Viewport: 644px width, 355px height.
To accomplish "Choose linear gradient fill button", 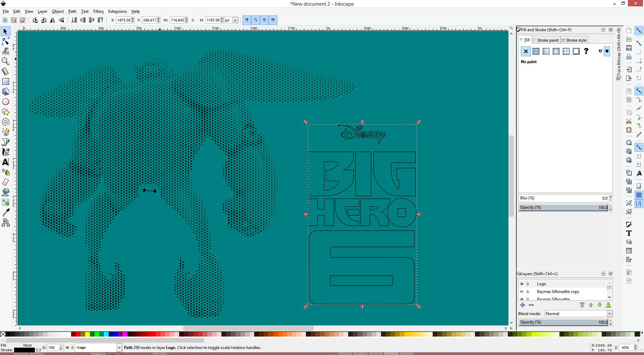I will click(546, 51).
